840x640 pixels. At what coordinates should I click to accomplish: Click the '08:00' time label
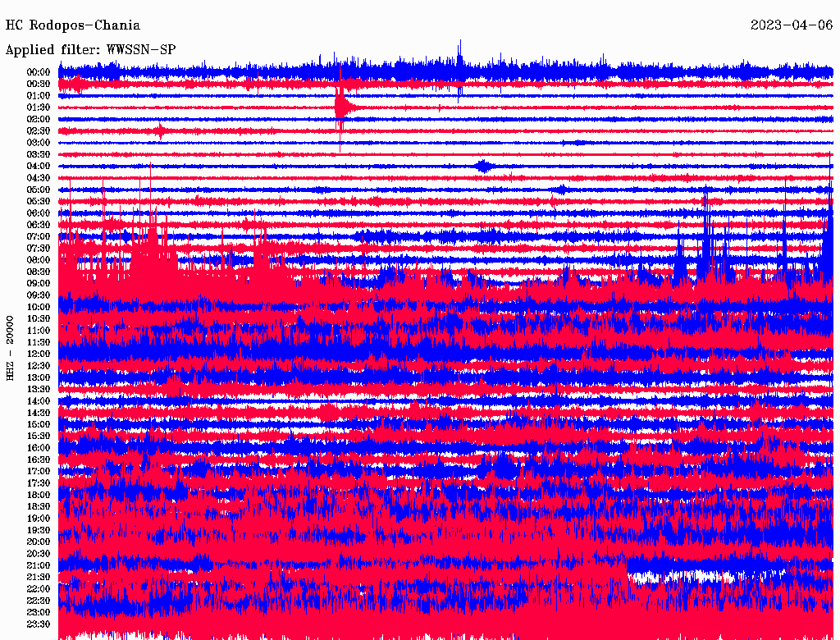pyautogui.click(x=39, y=260)
